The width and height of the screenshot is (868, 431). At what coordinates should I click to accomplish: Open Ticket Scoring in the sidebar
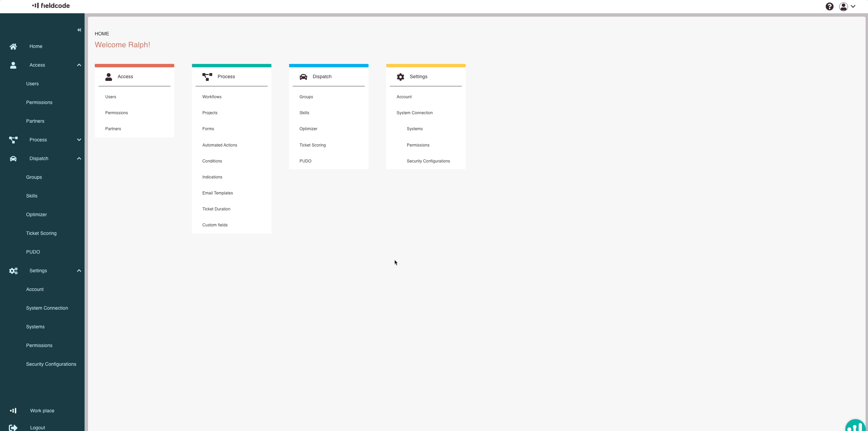[41, 233]
